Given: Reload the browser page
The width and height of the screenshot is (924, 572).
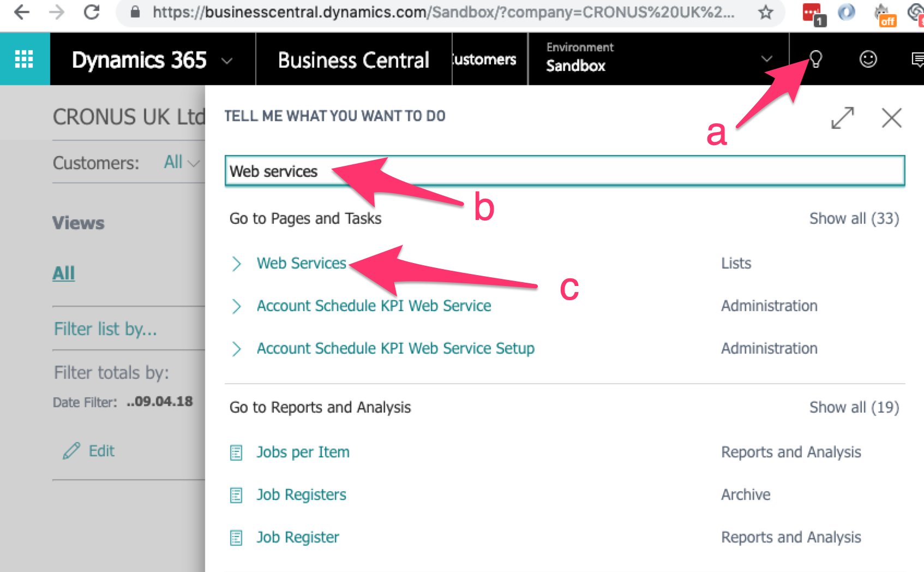Looking at the screenshot, I should (92, 12).
